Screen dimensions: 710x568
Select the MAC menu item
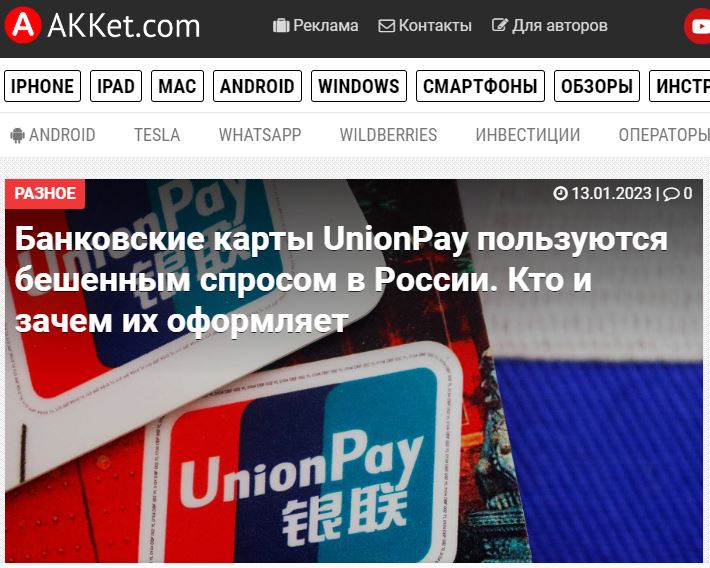[178, 86]
